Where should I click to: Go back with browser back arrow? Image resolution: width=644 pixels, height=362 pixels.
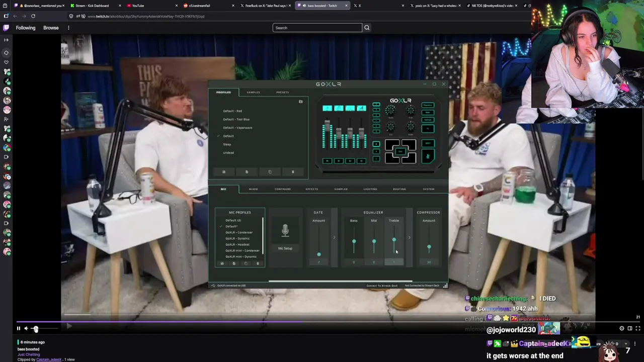(15, 16)
